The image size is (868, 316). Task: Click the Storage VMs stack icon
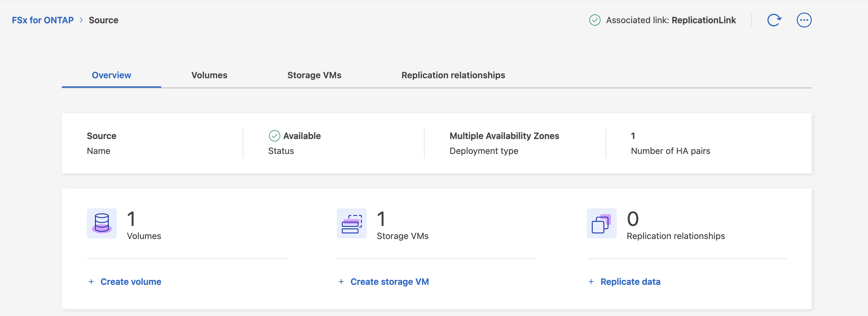click(x=352, y=223)
